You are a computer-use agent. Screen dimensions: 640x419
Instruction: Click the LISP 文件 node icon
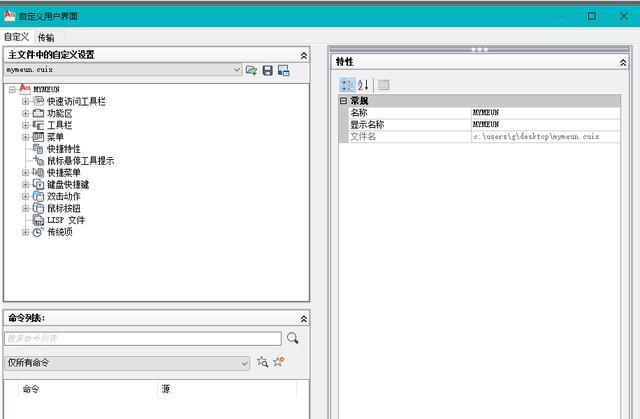[x=38, y=220]
